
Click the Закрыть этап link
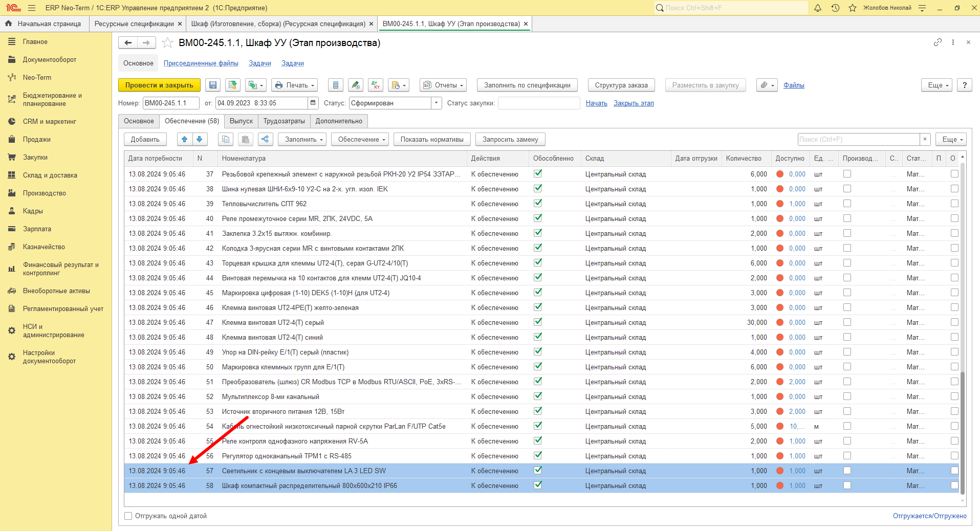point(634,103)
